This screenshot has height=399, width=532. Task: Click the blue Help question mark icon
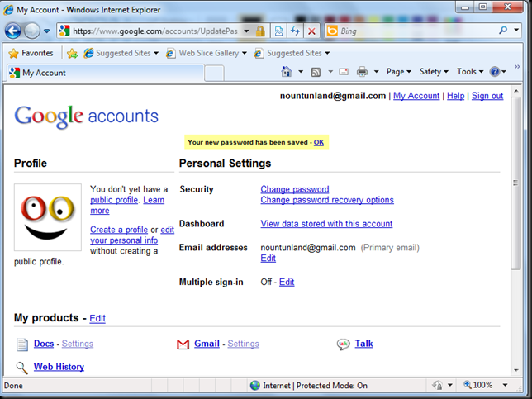coord(494,72)
